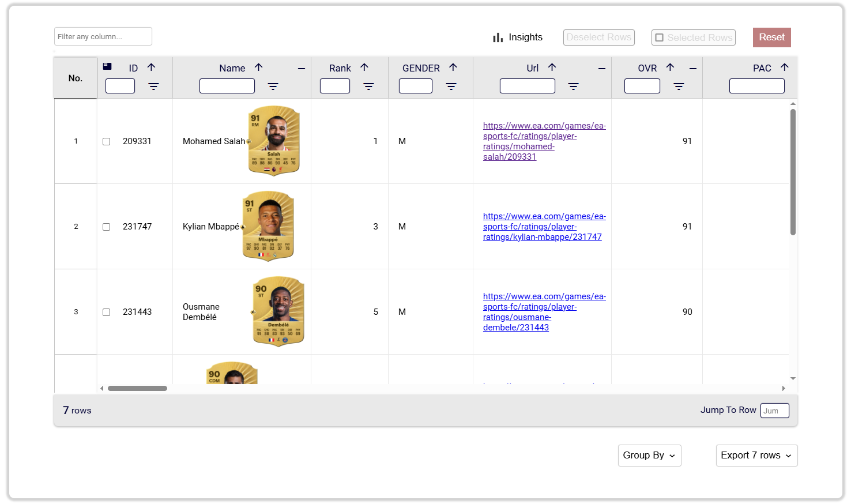The height and width of the screenshot is (504, 851).
Task: Click the ID value 231443
Action: coord(137,312)
